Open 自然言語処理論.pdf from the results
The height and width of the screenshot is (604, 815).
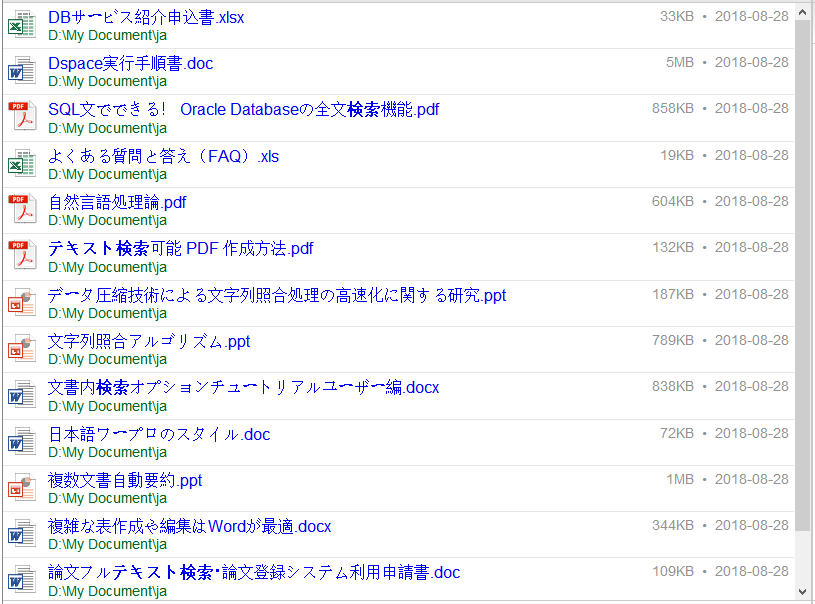117,202
